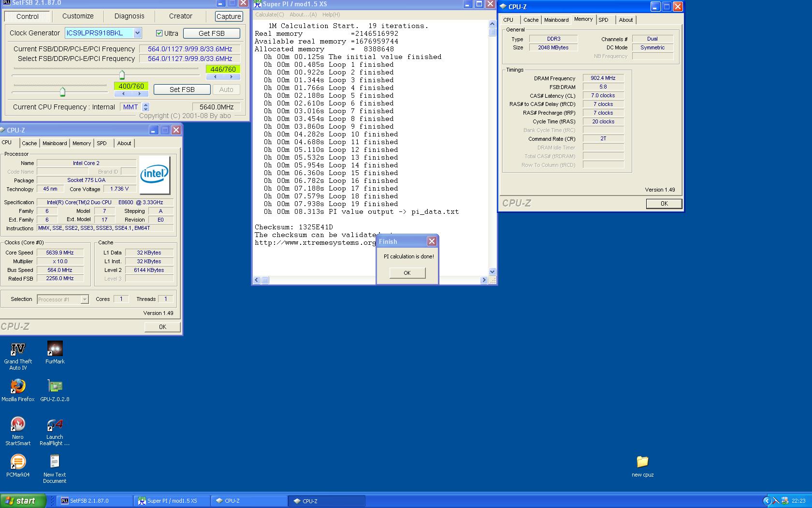Increase the 400/760 value with right arrow
This screenshot has height=508, width=812.
(x=140, y=93)
